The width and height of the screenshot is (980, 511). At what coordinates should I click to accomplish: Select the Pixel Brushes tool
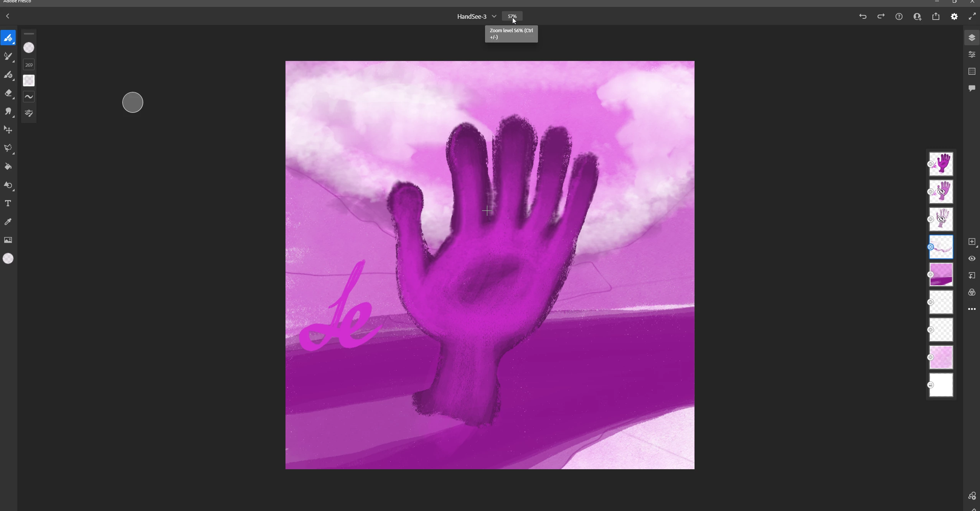click(x=8, y=38)
